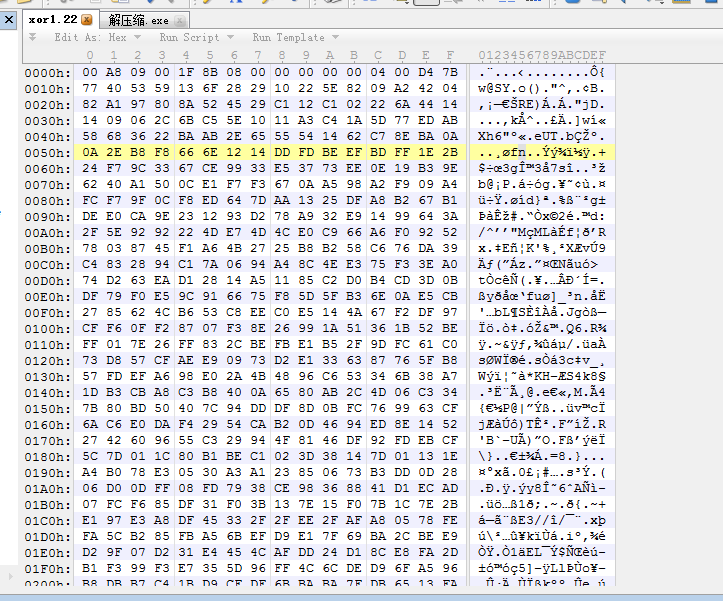This screenshot has height=601, width=723.
Task: Click byte A8 in row 0000h
Action: tap(114, 72)
